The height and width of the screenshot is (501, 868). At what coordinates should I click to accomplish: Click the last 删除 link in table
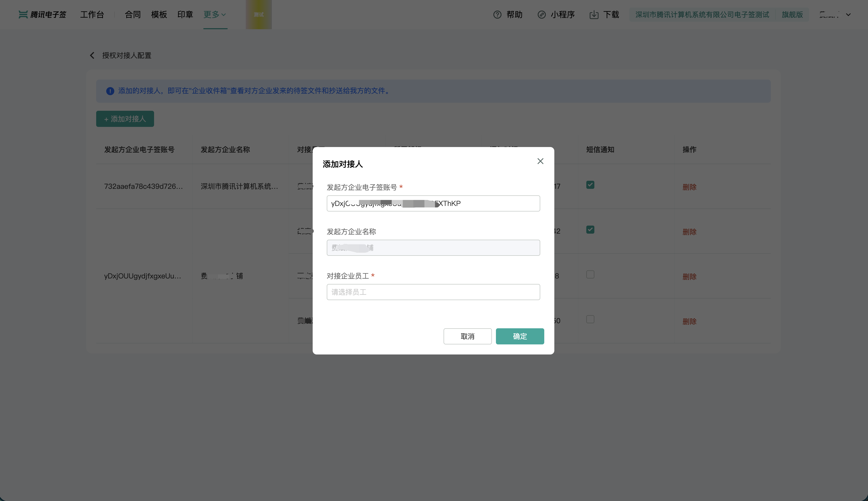tap(689, 321)
